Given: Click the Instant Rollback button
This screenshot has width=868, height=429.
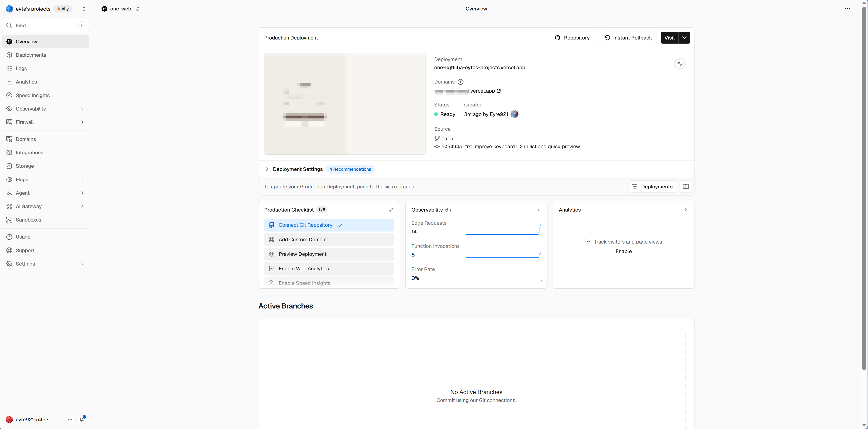Looking at the screenshot, I should pyautogui.click(x=628, y=38).
